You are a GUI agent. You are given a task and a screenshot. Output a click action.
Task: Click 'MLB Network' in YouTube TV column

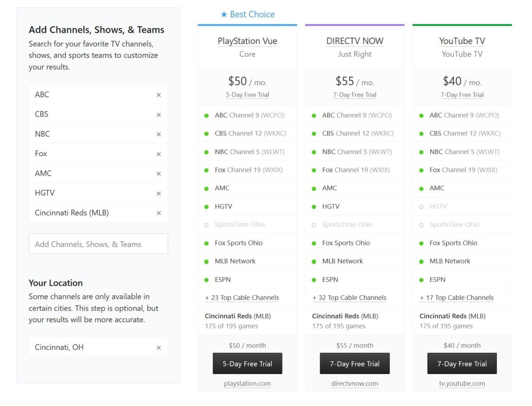[450, 261]
